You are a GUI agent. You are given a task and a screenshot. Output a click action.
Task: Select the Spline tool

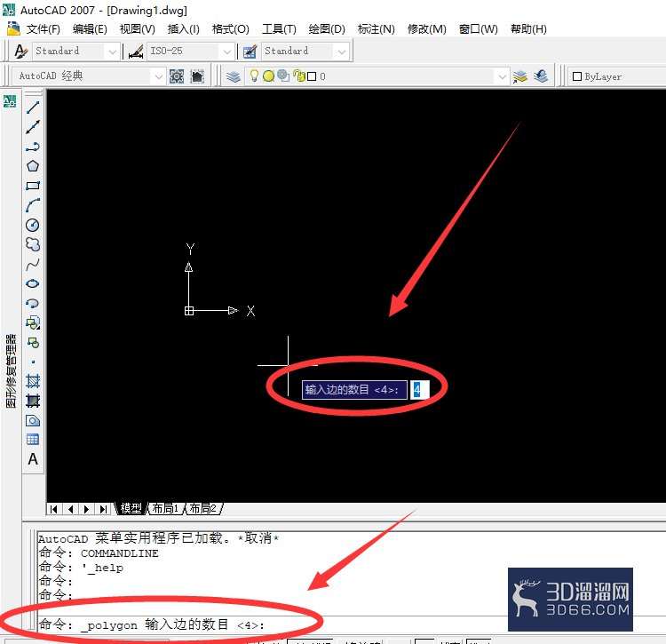(33, 264)
